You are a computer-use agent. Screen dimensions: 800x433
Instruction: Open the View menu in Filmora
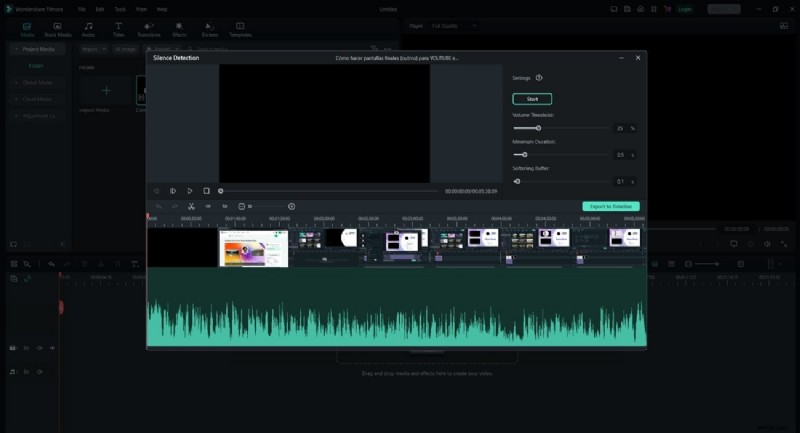(x=141, y=9)
